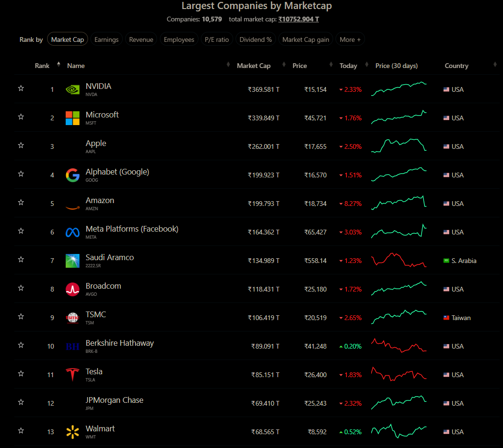The image size is (503, 448).
Task: Open the Berkshire Hathaway name link
Action: [x=119, y=343]
